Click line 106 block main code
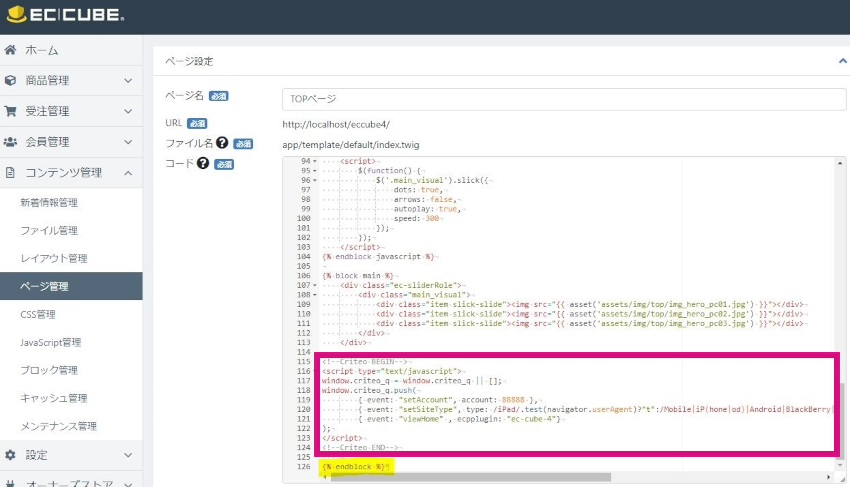This screenshot has width=850, height=487. tap(358, 275)
